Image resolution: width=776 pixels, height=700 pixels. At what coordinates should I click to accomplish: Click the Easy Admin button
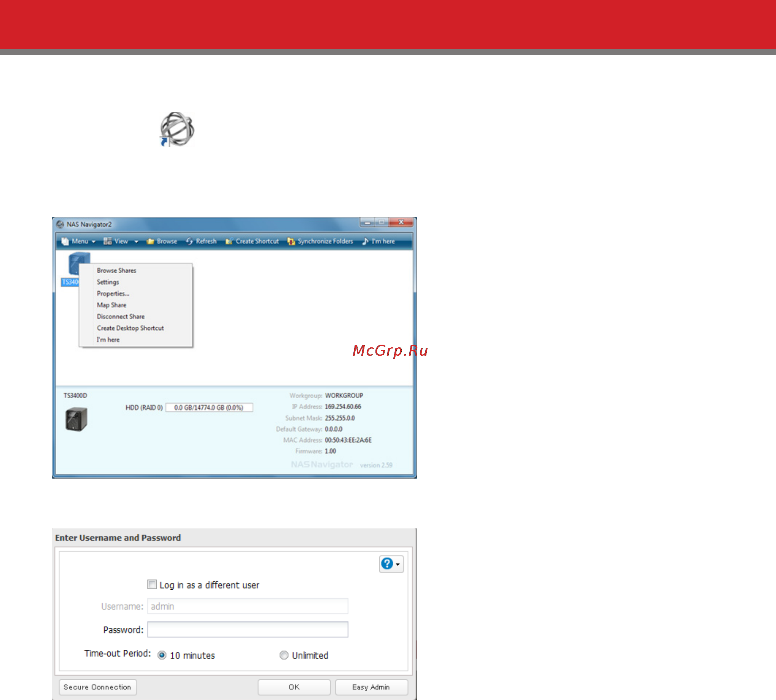372,687
